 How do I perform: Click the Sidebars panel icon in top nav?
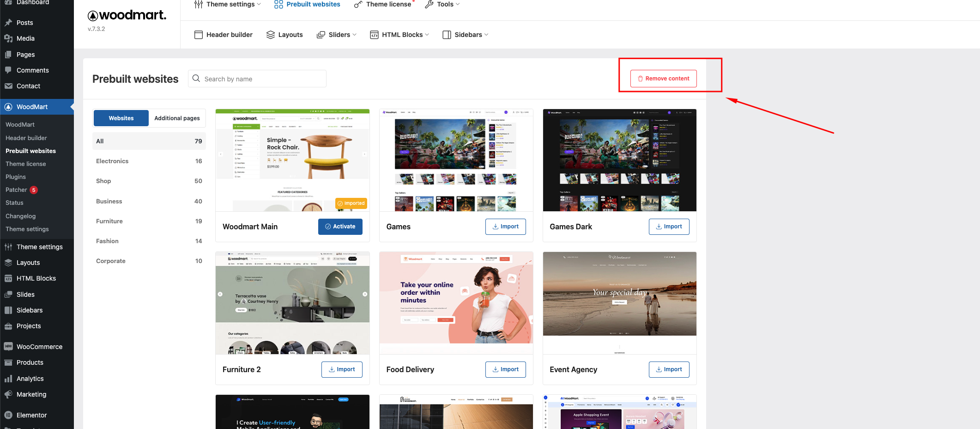coord(447,35)
